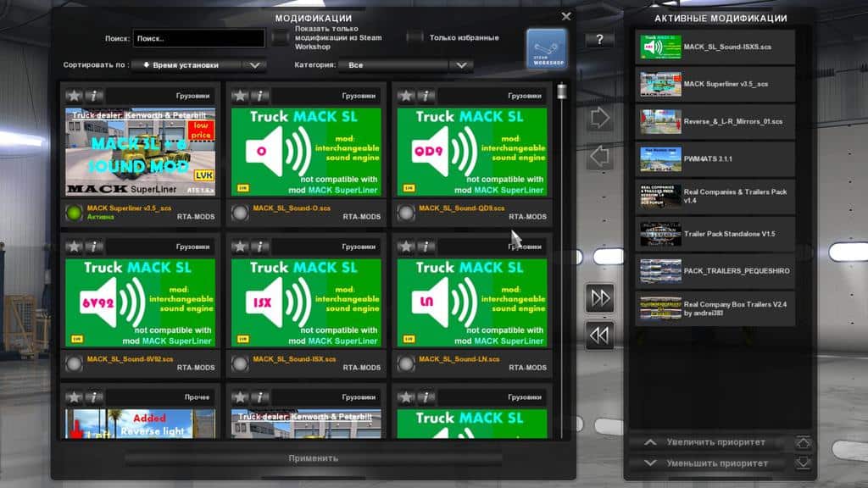Screen dimensions: 868x488
Task: Select PWM4ATS 3.1.1 in active mods list
Action: 715,158
